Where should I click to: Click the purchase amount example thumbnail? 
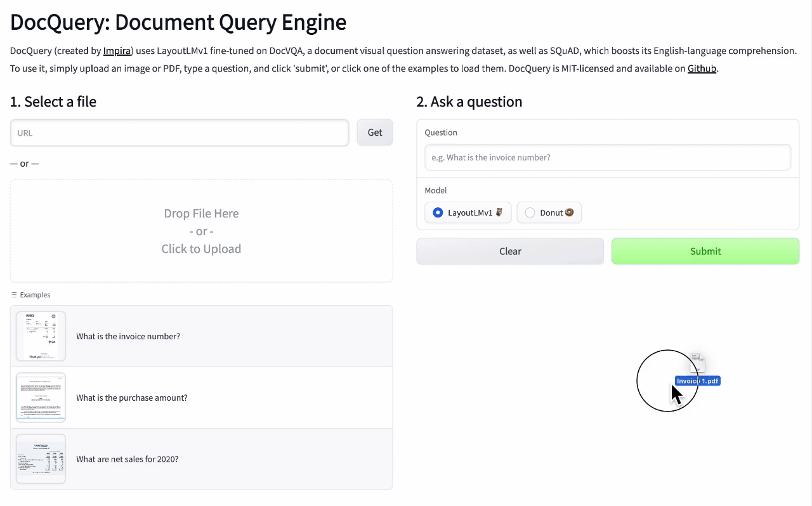pyautogui.click(x=41, y=398)
